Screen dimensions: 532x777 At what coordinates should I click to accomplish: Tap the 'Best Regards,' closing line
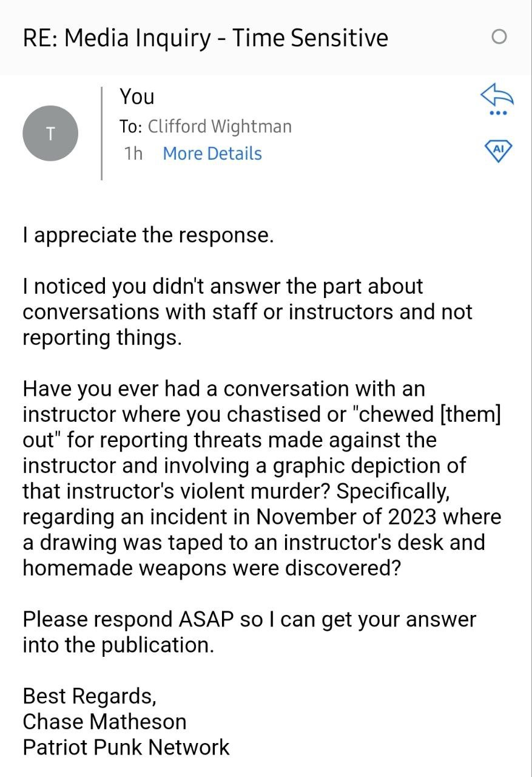click(90, 696)
